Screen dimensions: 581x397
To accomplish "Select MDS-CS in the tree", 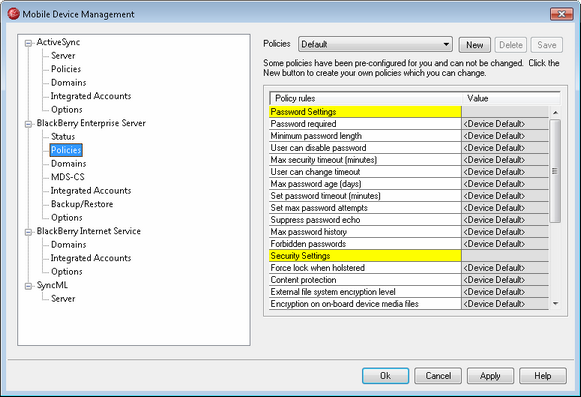I will pos(68,177).
